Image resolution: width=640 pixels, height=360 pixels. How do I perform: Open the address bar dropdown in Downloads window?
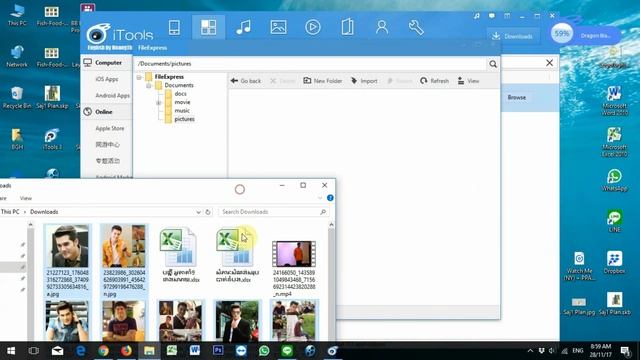(x=198, y=212)
